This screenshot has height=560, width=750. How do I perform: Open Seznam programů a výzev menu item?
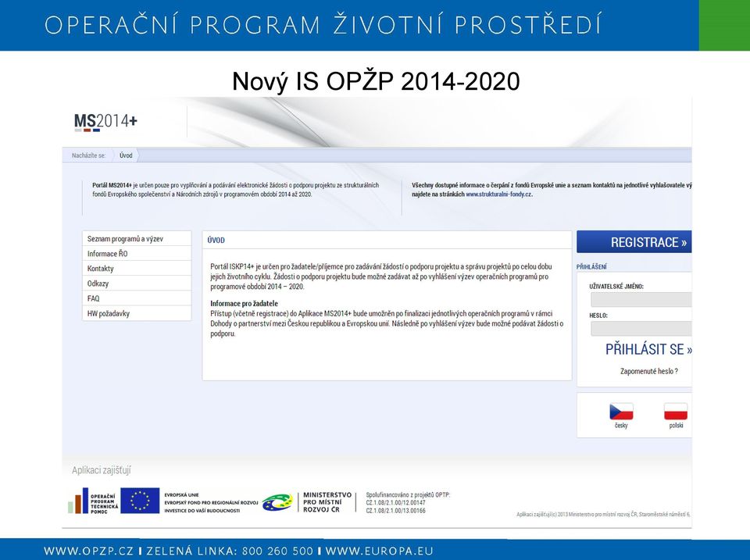137,239
